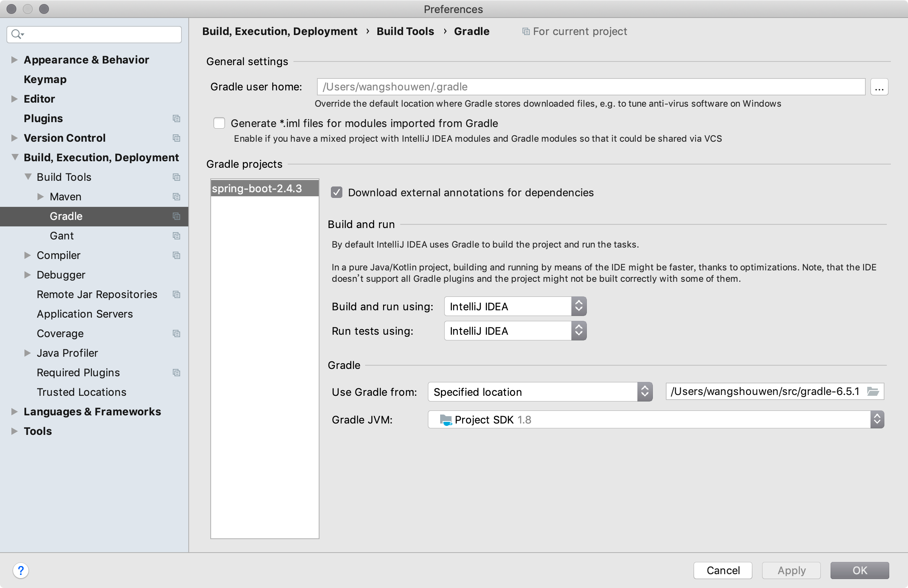Screen dimensions: 908x588
Task: Expand the Appearance & Behavior tree node
Action: 14,60
